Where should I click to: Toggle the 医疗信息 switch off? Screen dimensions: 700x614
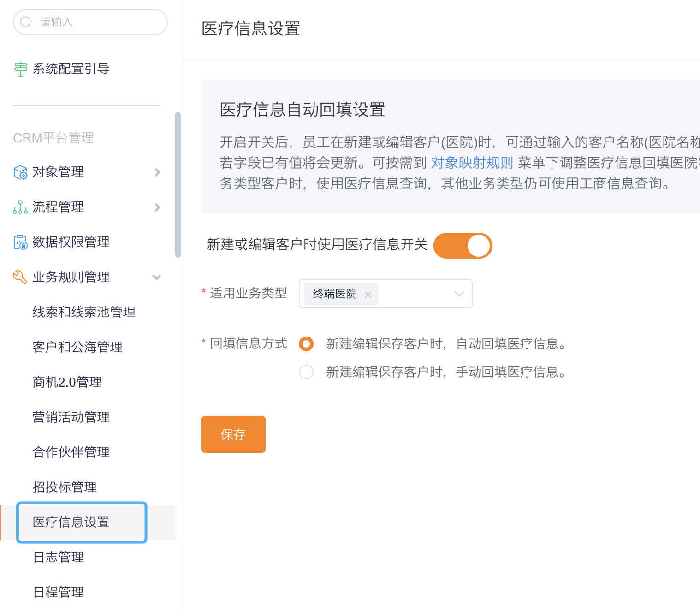(x=463, y=246)
